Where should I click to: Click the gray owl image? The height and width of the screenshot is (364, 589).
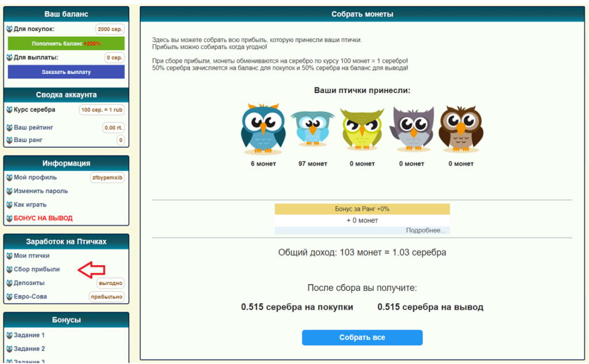[x=412, y=129]
